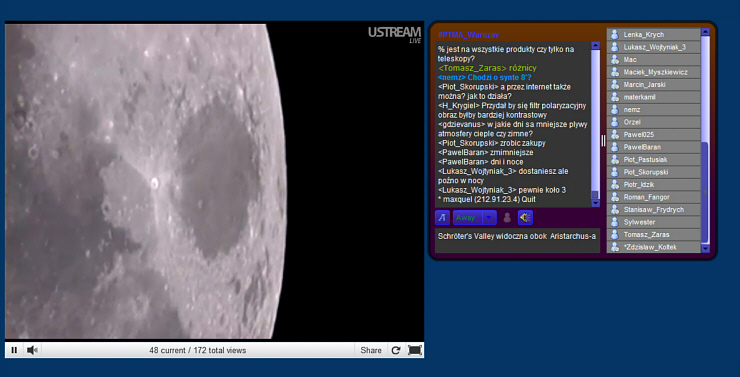Select user Lukasz_Wojtyniak_3 in the list
The height and width of the screenshot is (377, 740).
pos(654,47)
